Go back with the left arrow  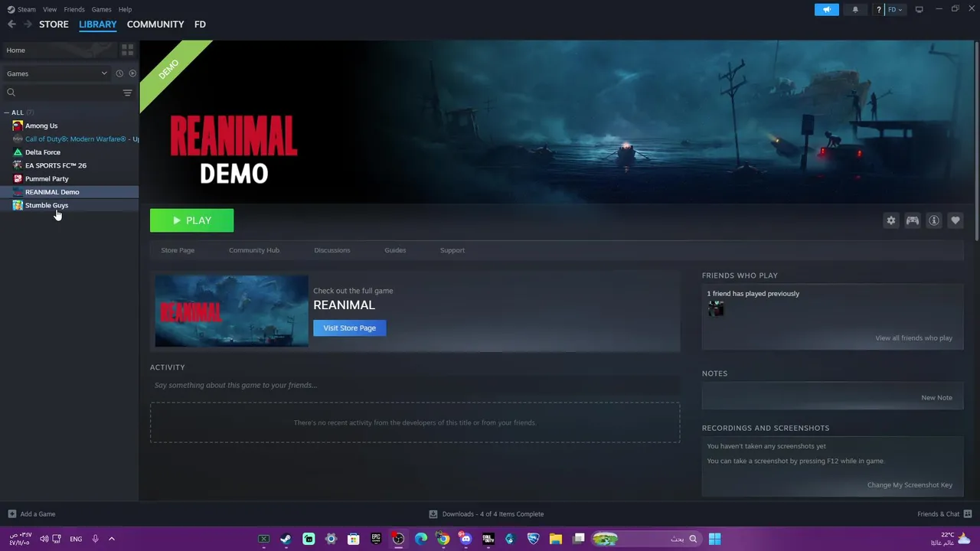[11, 24]
